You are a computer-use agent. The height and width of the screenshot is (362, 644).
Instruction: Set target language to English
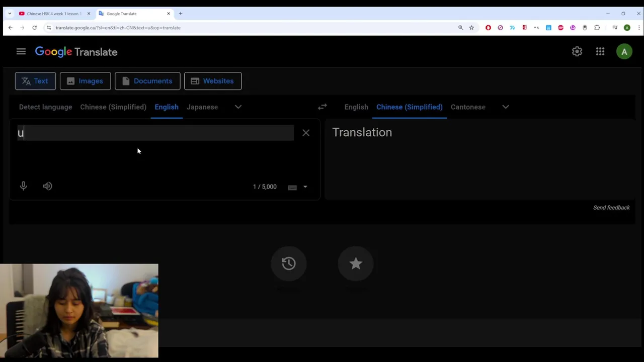tap(356, 107)
